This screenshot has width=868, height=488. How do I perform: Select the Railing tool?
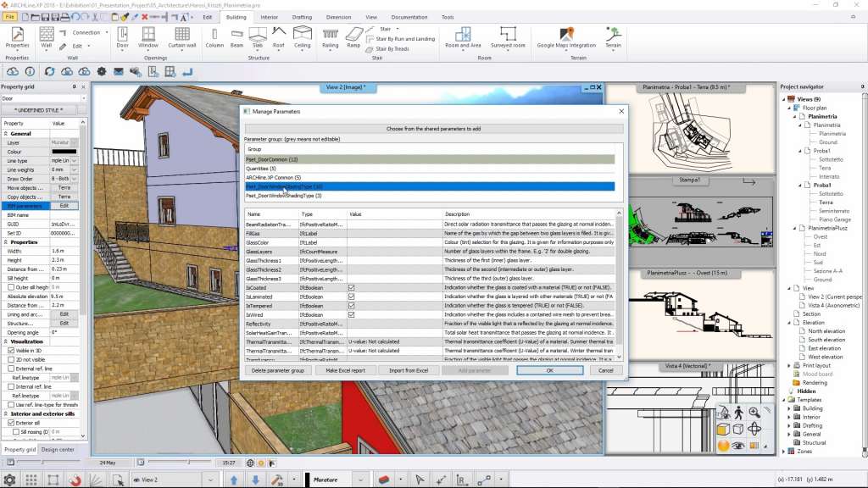[x=330, y=37]
